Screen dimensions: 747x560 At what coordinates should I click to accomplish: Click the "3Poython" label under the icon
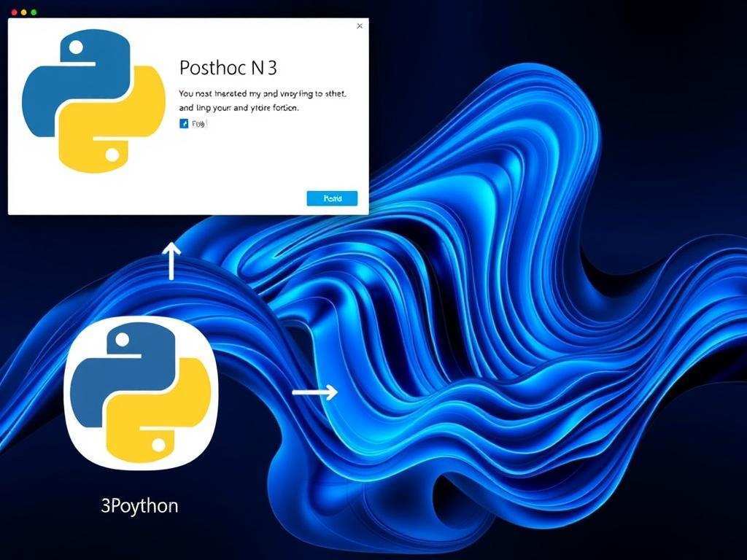click(139, 506)
